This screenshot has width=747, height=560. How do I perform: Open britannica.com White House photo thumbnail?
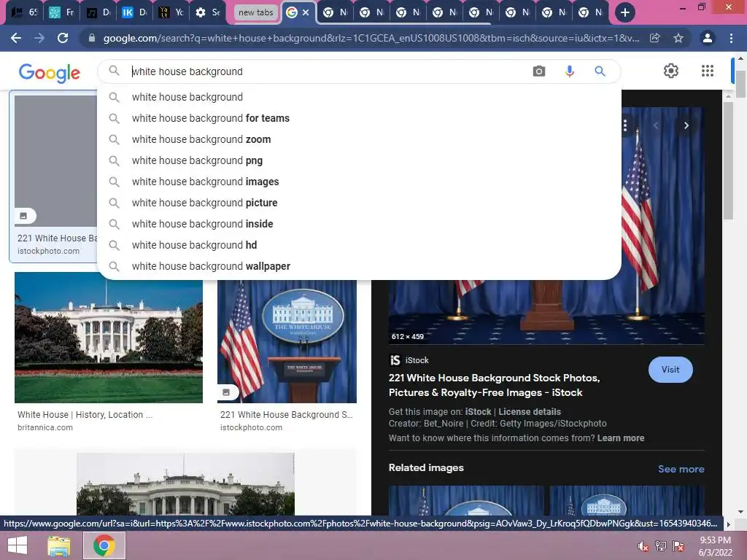pyautogui.click(x=109, y=338)
